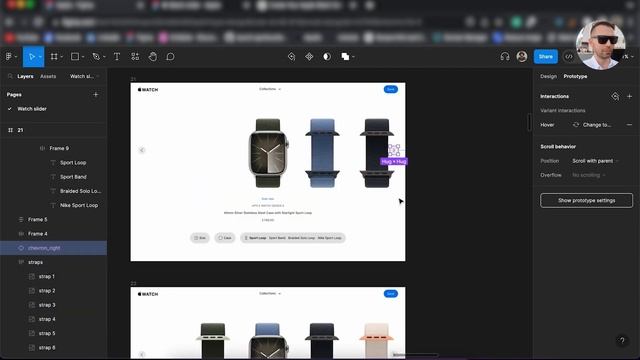
Task: Open the Overflow No scrolling dropdown
Action: 589,175
